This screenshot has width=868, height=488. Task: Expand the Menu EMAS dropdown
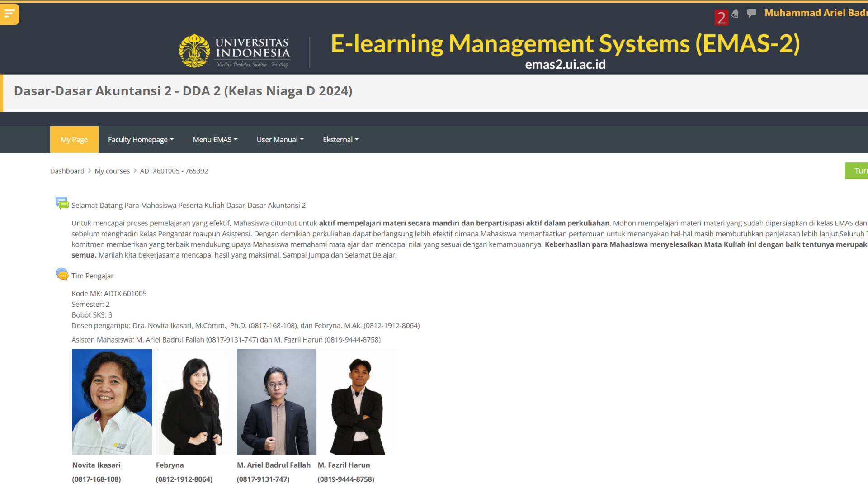tap(215, 140)
